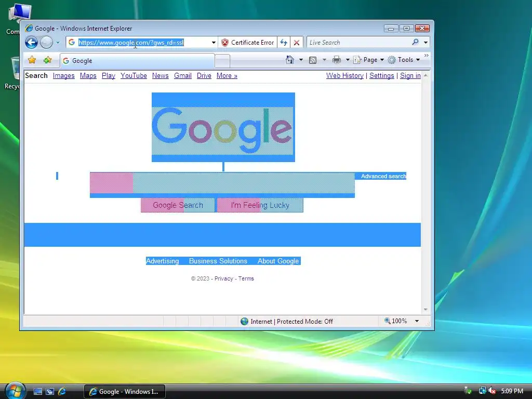Viewport: 532px width, 399px height.
Task: Click the Sign in link
Action: tap(410, 76)
